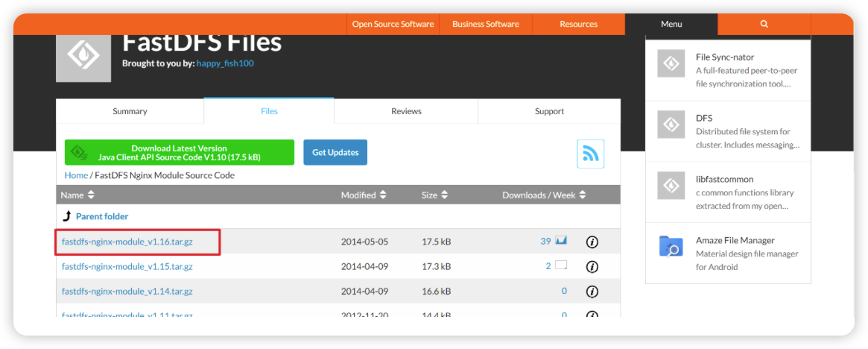Click the Download Latest Version button
868x349 pixels.
[180, 152]
